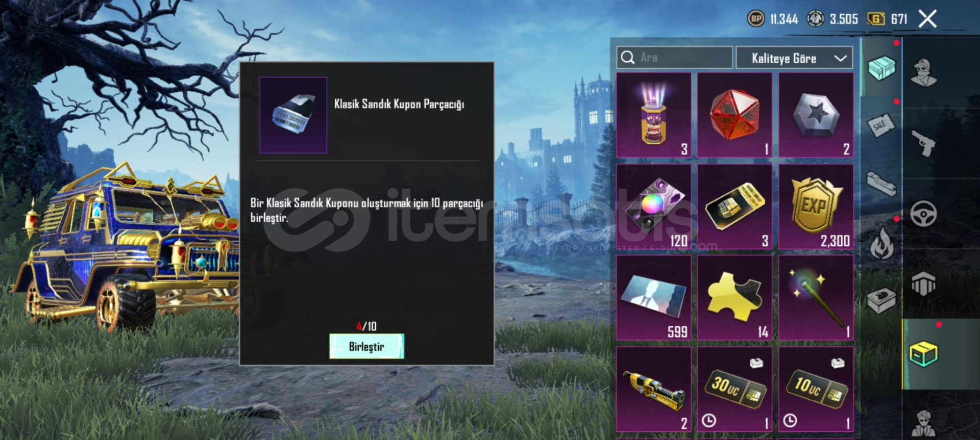Open the parachute backpack category icon
Viewport: 980px width, 440px height.
pos(923,283)
